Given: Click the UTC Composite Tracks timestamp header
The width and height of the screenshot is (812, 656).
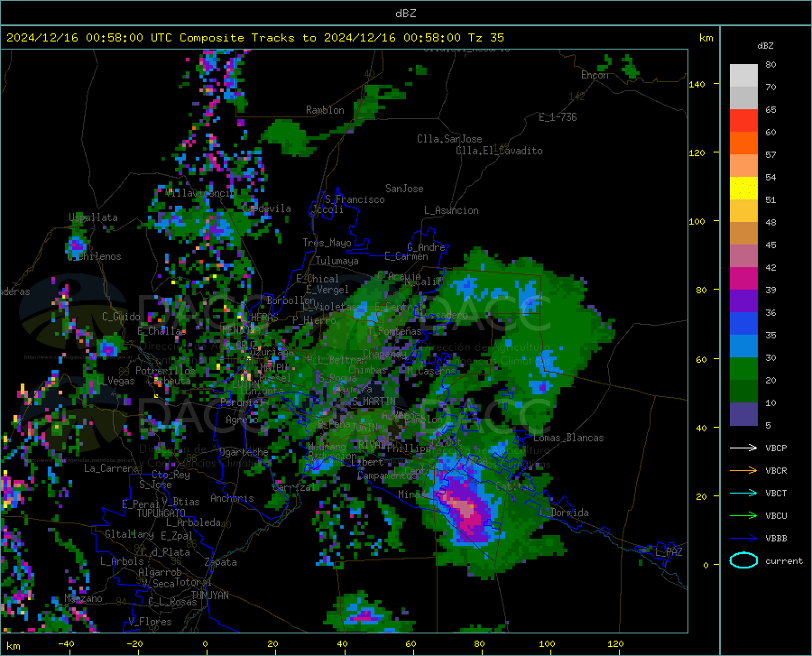Looking at the screenshot, I should click(x=254, y=38).
